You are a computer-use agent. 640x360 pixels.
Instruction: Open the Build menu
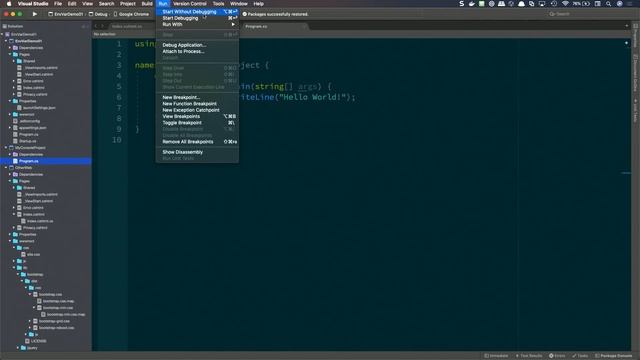pyautogui.click(x=147, y=4)
